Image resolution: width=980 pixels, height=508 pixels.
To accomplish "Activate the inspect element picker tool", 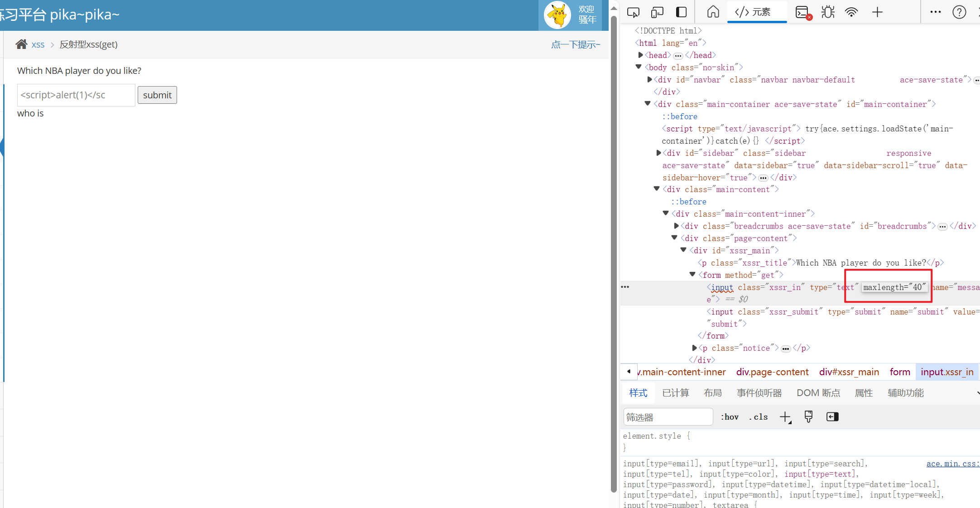I will (x=633, y=12).
